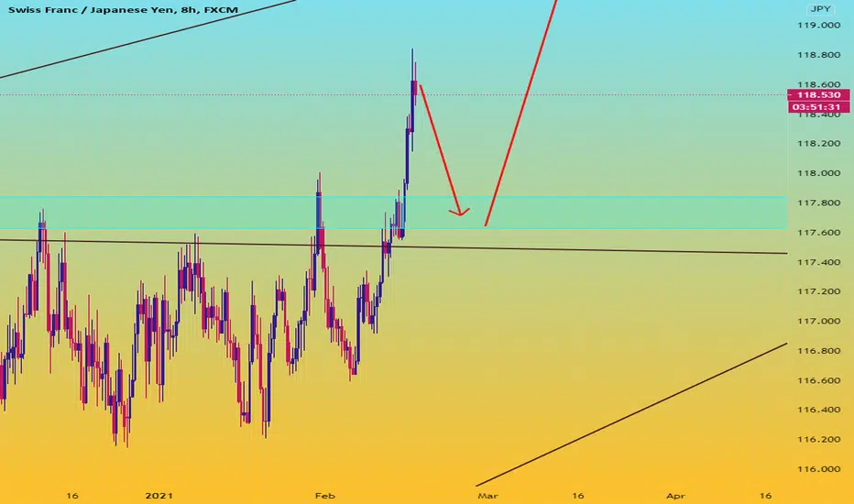Click the 118.200 price axis label
This screenshot has height=504, width=854.
coord(818,144)
